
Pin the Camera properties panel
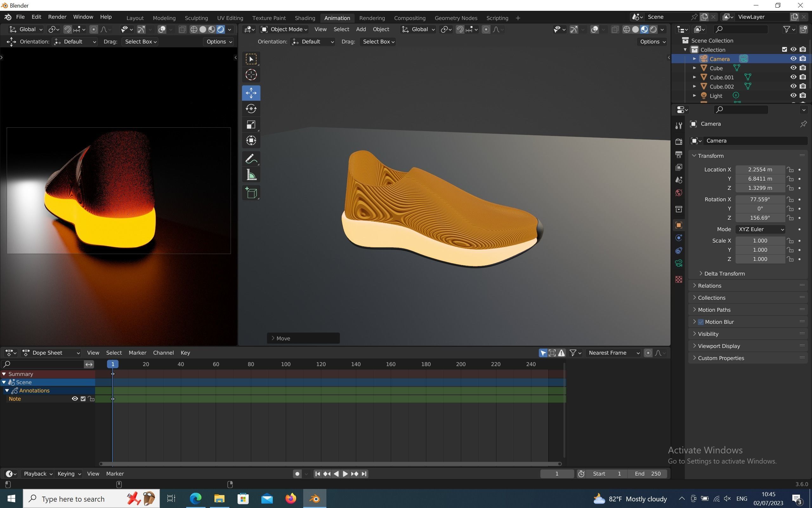[x=803, y=124]
